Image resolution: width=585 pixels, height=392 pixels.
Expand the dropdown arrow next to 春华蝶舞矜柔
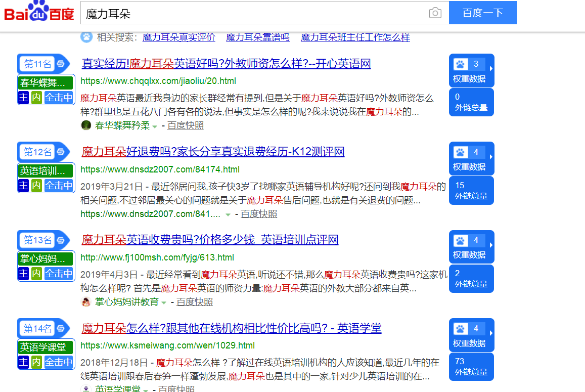(x=155, y=126)
